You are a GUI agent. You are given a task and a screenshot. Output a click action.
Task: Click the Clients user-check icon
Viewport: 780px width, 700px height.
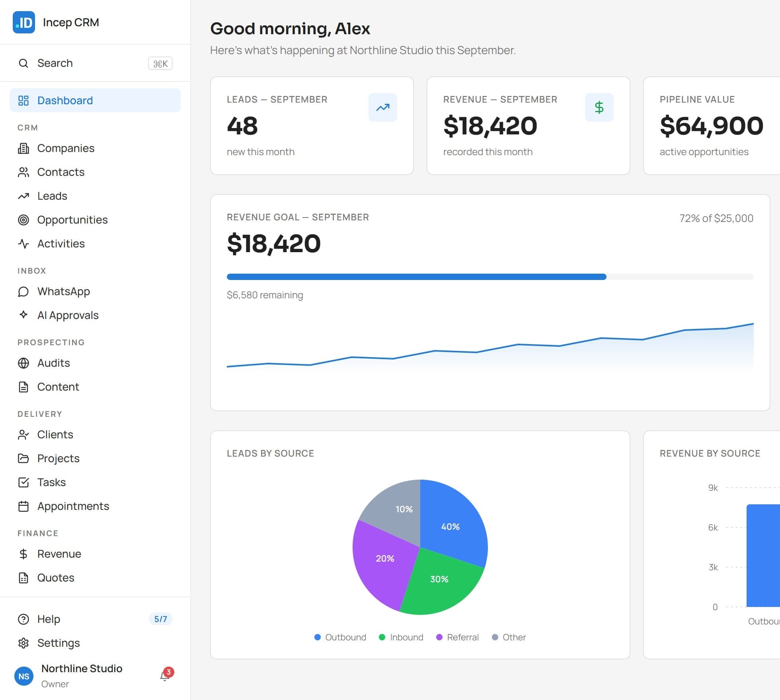[23, 435]
